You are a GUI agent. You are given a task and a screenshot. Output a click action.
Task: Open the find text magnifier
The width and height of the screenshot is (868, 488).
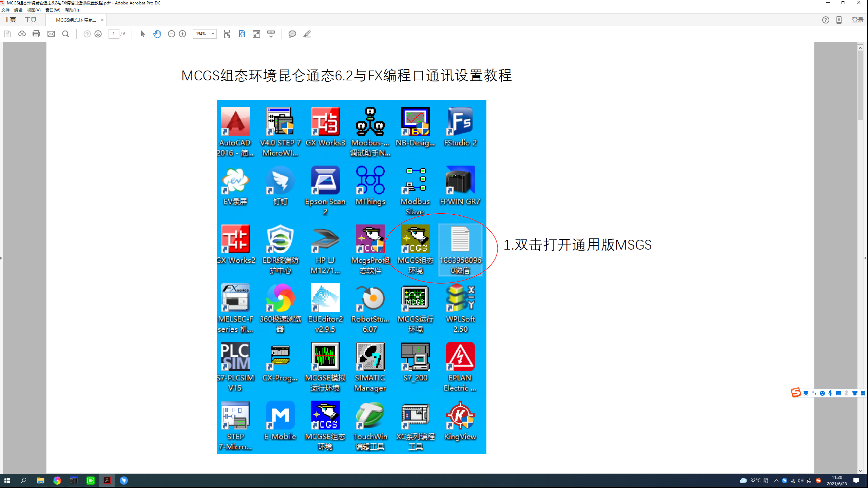(x=66, y=34)
